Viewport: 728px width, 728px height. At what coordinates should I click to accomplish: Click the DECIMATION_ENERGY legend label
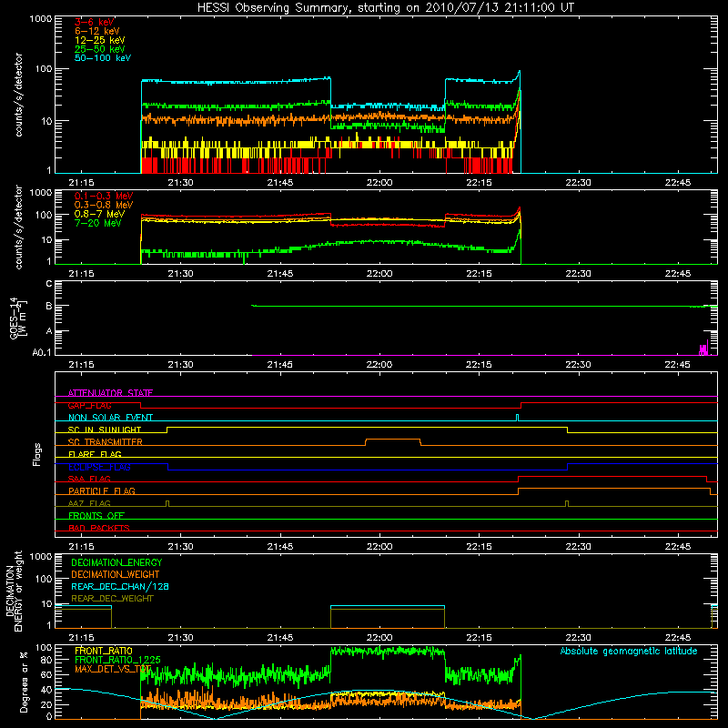(x=116, y=562)
